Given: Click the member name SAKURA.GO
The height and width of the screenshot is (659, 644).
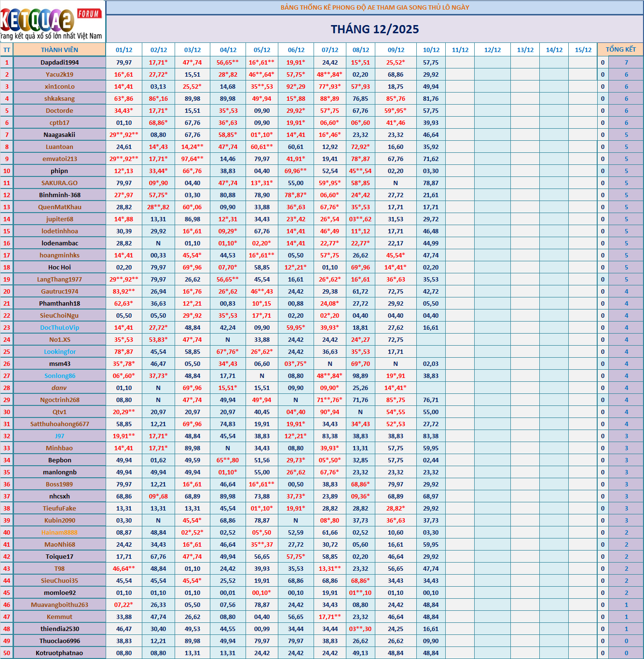Looking at the screenshot, I should 59,183.
